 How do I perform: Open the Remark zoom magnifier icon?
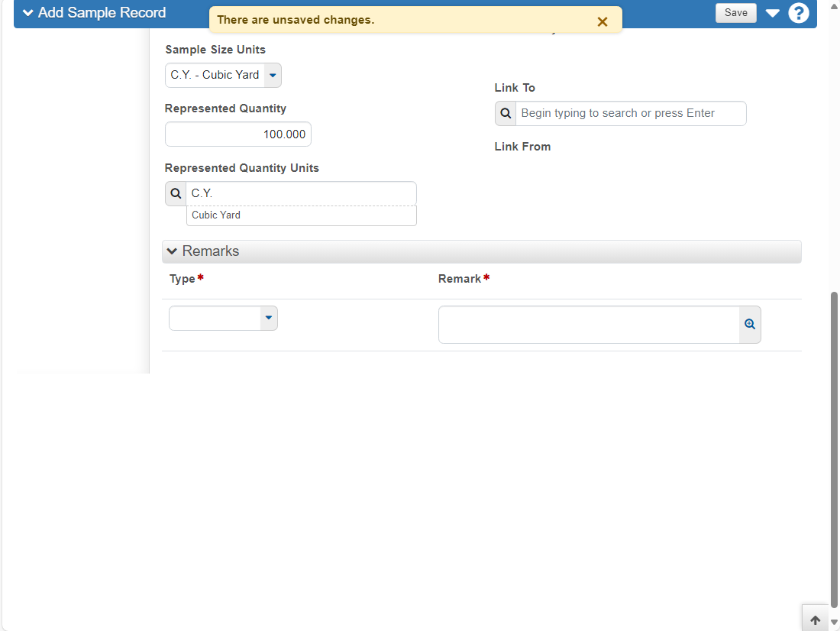pyautogui.click(x=749, y=325)
